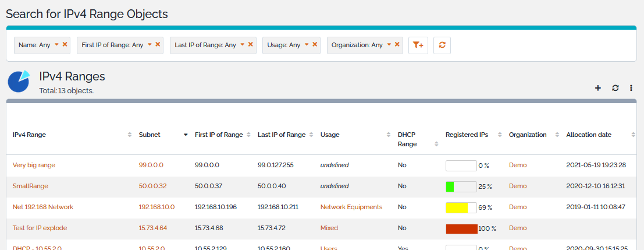Delete the Last IP of Range filter
The image size is (644, 250).
[251, 44]
